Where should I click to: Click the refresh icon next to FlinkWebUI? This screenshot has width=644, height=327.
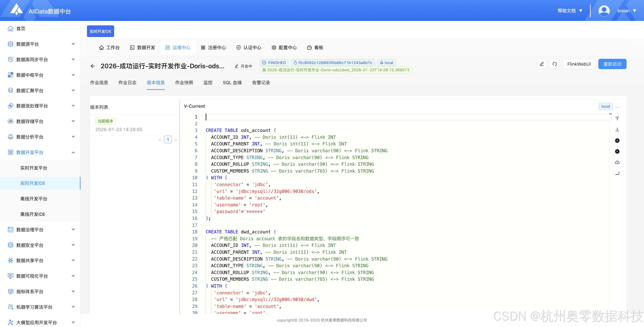[554, 64]
